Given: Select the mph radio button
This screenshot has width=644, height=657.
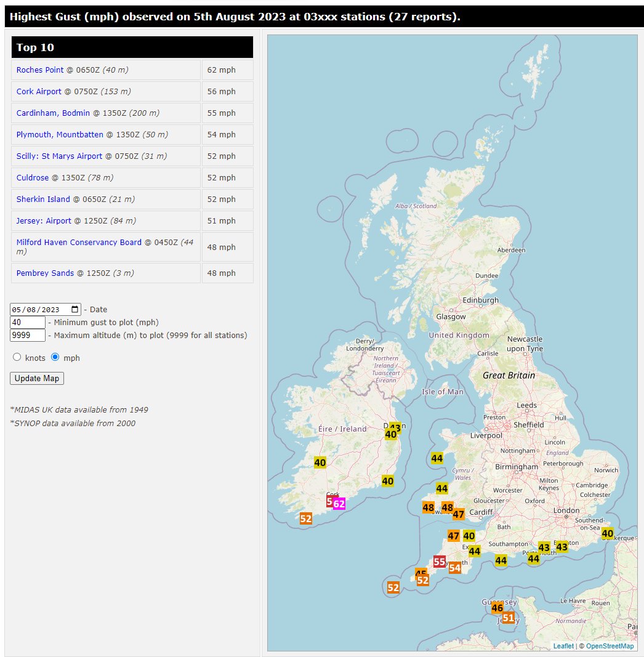Looking at the screenshot, I should pyautogui.click(x=55, y=357).
